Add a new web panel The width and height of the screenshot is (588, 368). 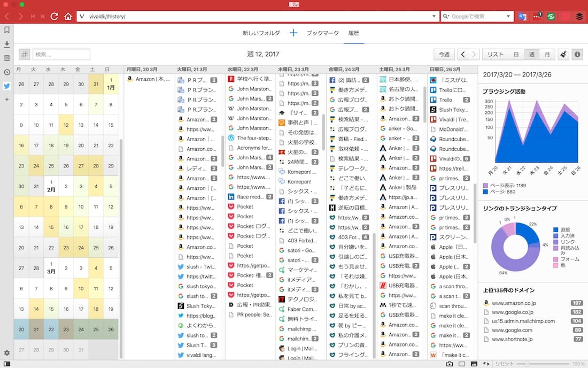click(x=7, y=99)
